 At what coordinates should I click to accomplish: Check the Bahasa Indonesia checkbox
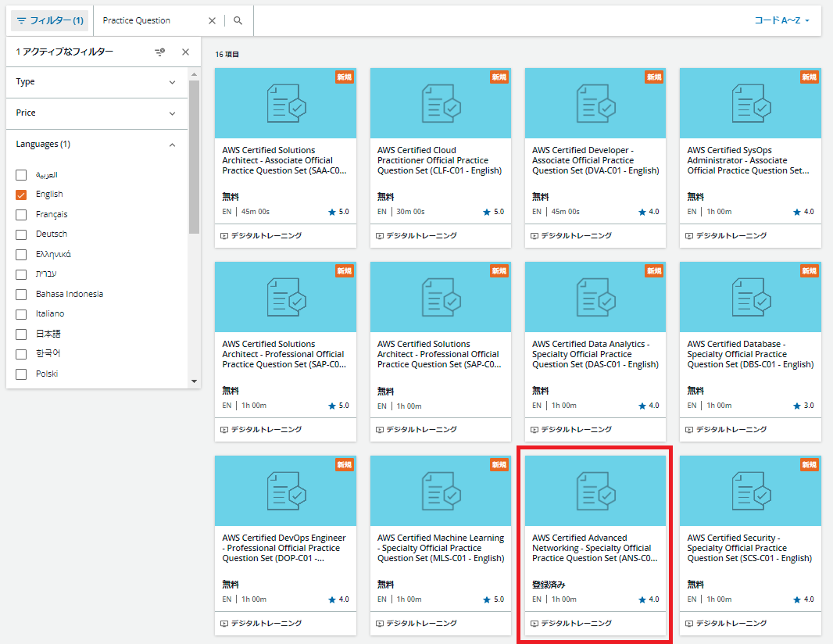tap(21, 295)
